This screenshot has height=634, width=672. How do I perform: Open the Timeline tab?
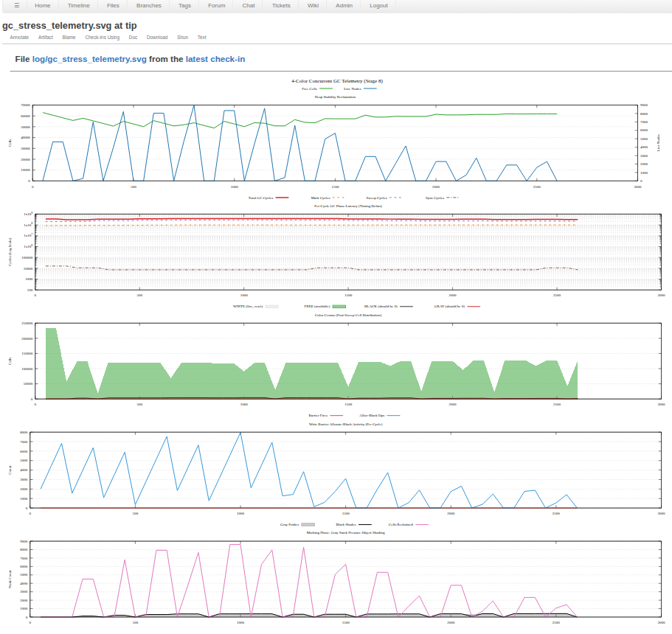79,5
